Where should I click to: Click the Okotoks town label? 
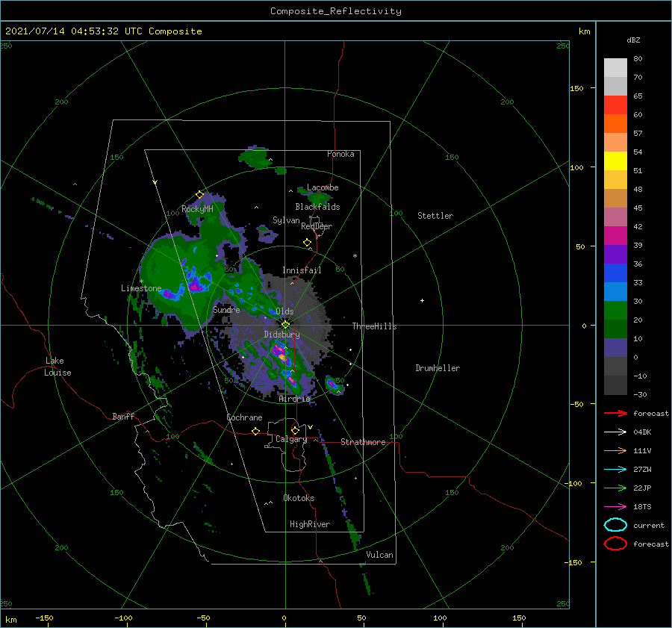tap(299, 498)
